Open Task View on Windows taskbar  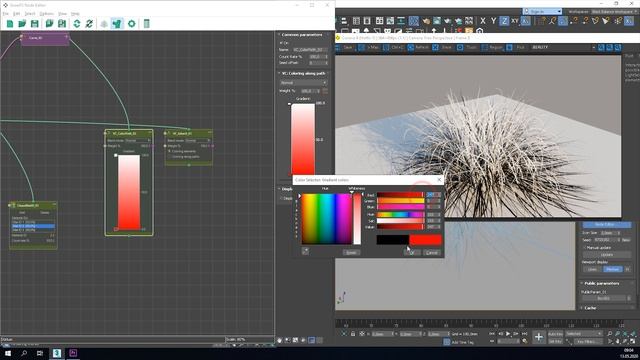[40, 353]
